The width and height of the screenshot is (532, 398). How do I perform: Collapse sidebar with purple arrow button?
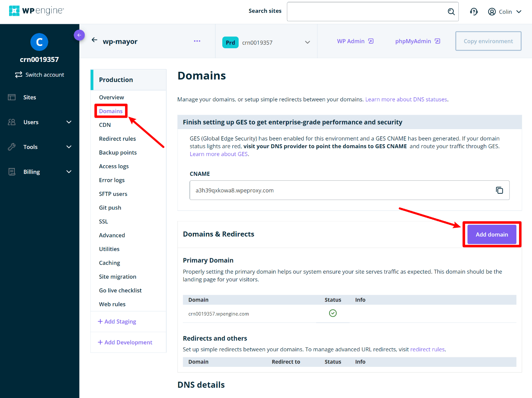(x=79, y=35)
